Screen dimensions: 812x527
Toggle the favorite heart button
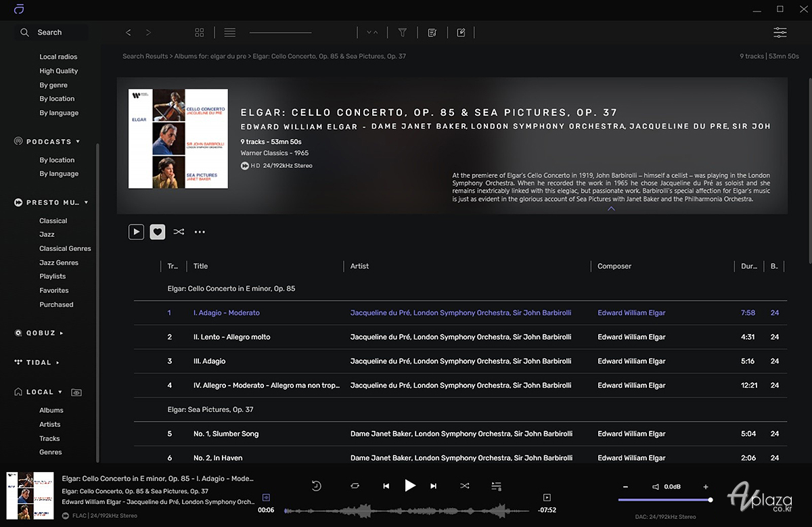click(157, 231)
